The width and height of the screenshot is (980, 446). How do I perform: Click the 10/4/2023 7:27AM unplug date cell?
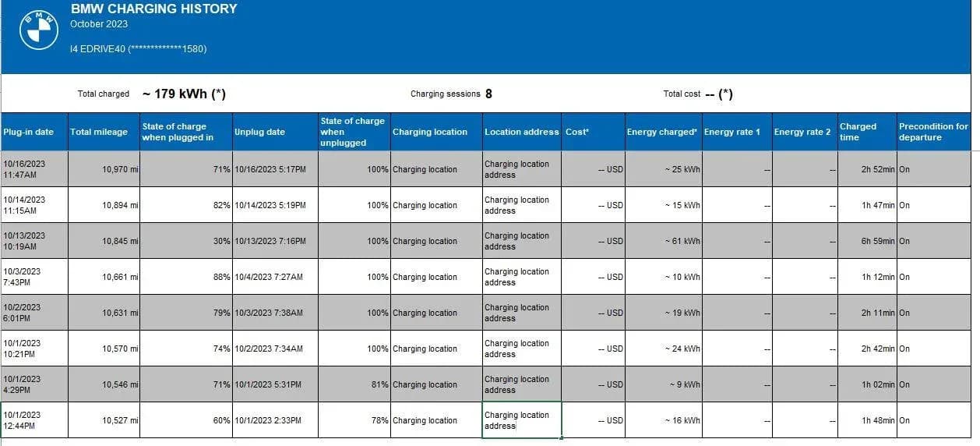pos(275,277)
